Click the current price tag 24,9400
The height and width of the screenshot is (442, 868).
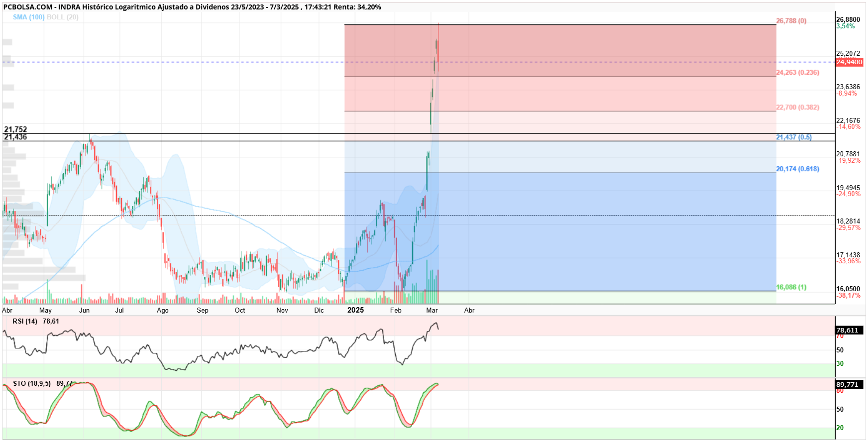coord(850,62)
